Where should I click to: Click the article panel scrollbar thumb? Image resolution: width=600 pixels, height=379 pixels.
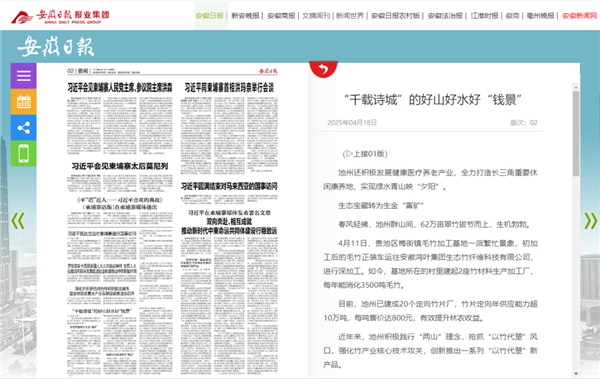coord(576,134)
